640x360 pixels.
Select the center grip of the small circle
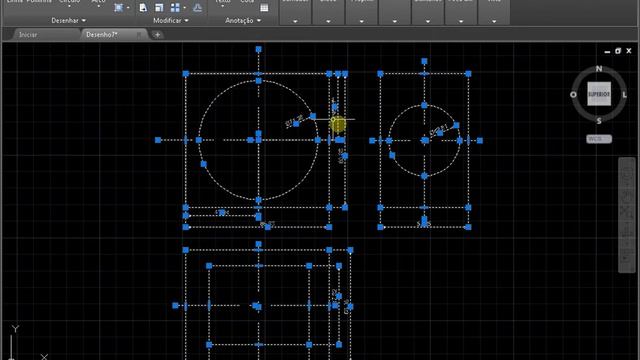point(425,140)
